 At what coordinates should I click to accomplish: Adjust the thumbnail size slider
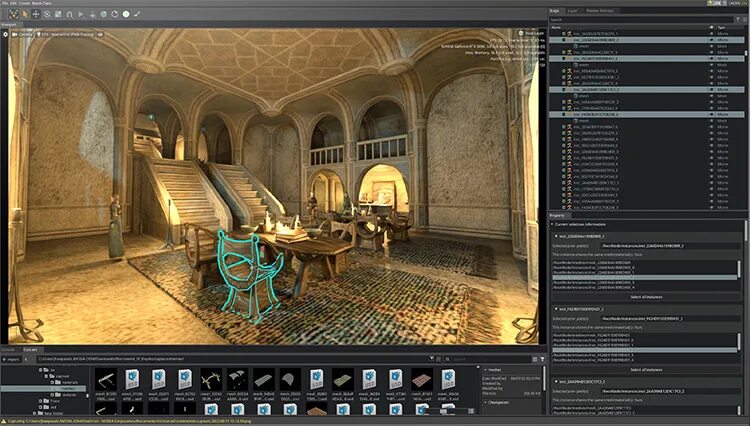(x=443, y=411)
